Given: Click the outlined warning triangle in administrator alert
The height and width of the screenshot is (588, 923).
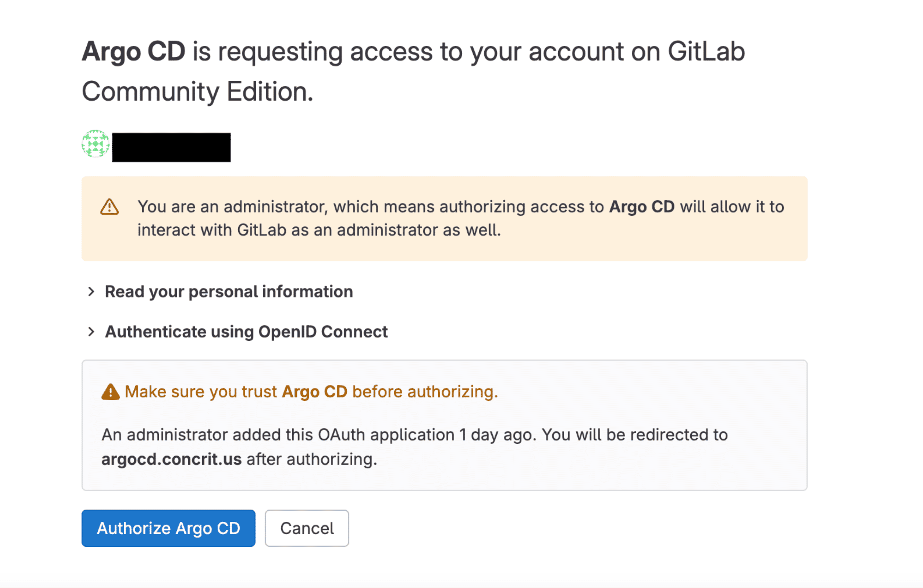Looking at the screenshot, I should click(110, 207).
